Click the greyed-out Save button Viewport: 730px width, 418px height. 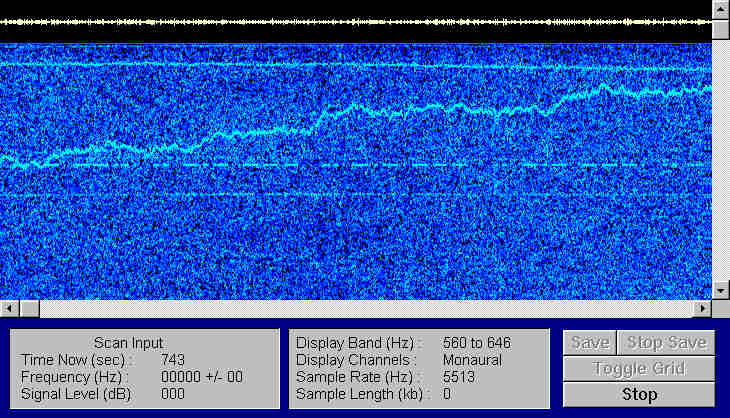pyautogui.click(x=590, y=343)
